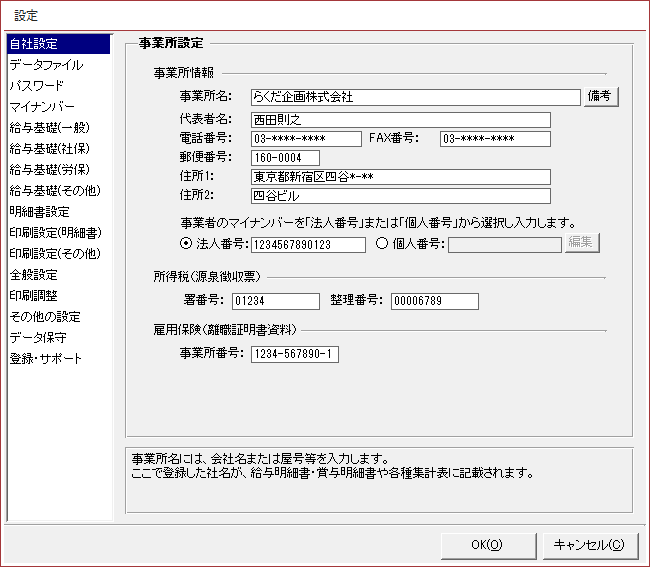Viewport: 650px width, 567px height.
Task: Select パスワード in the settings list
Action: (36, 86)
